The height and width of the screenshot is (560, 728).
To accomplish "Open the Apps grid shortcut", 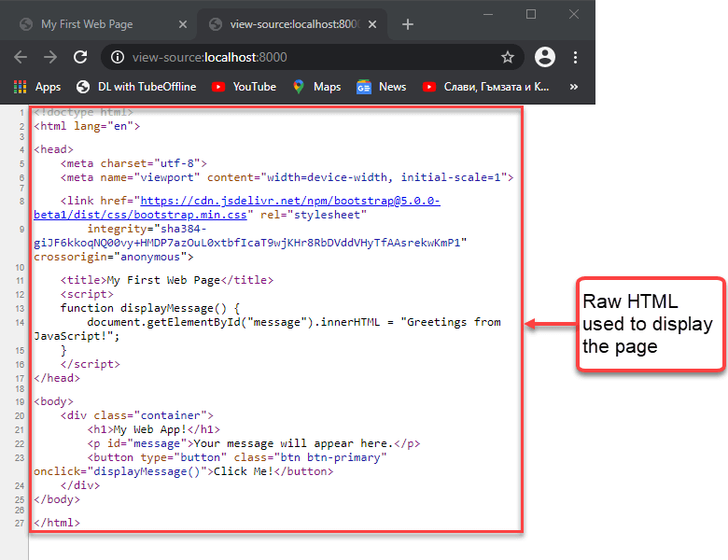I will [37, 87].
